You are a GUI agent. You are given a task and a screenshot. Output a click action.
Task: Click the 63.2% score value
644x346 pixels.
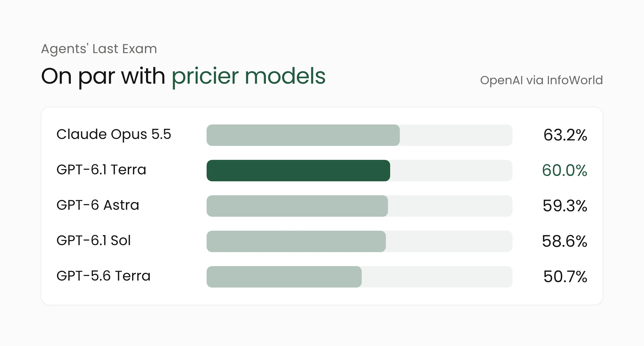565,135
